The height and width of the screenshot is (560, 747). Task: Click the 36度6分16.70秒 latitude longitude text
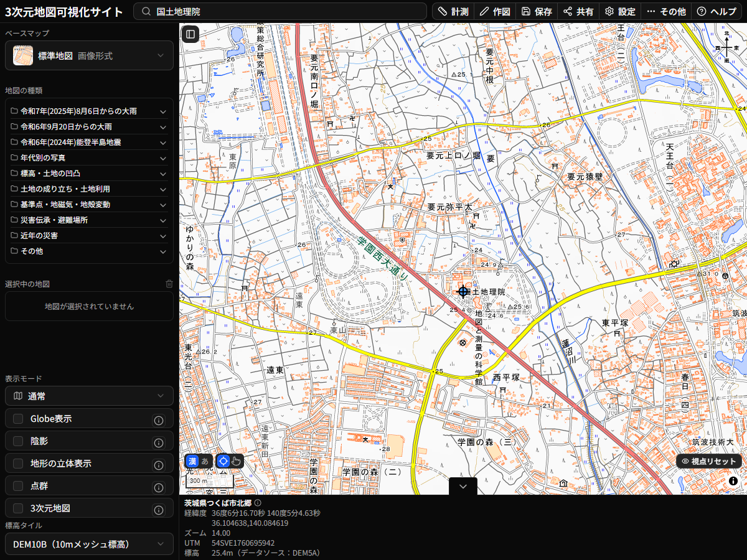266,513
